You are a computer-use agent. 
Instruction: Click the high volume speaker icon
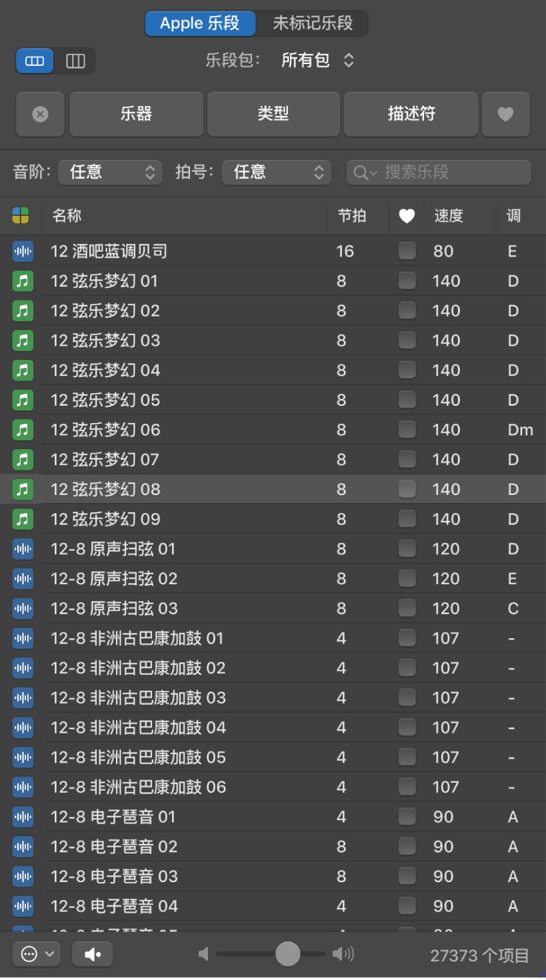(x=343, y=955)
